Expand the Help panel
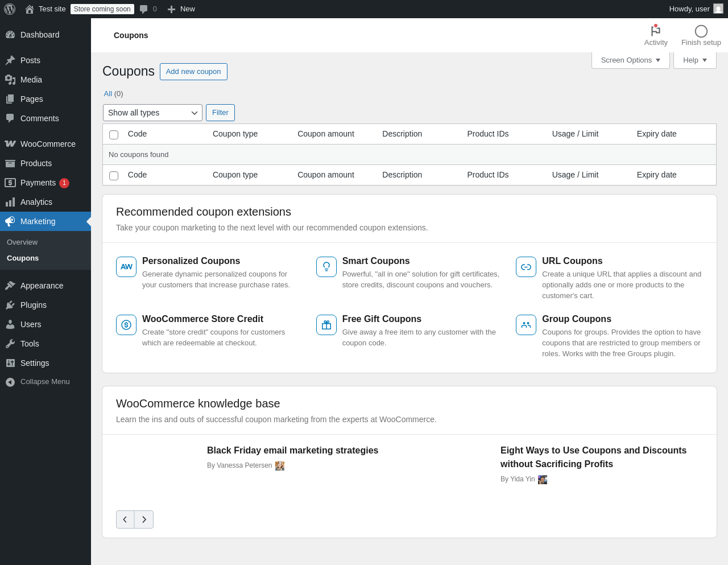Screen dimensions: 728x565 coord(694,60)
